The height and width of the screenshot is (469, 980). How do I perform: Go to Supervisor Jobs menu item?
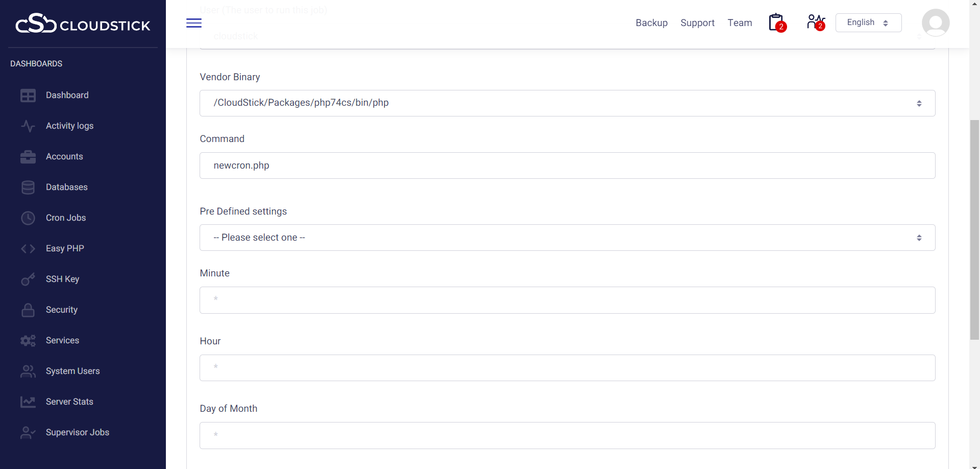tap(77, 432)
